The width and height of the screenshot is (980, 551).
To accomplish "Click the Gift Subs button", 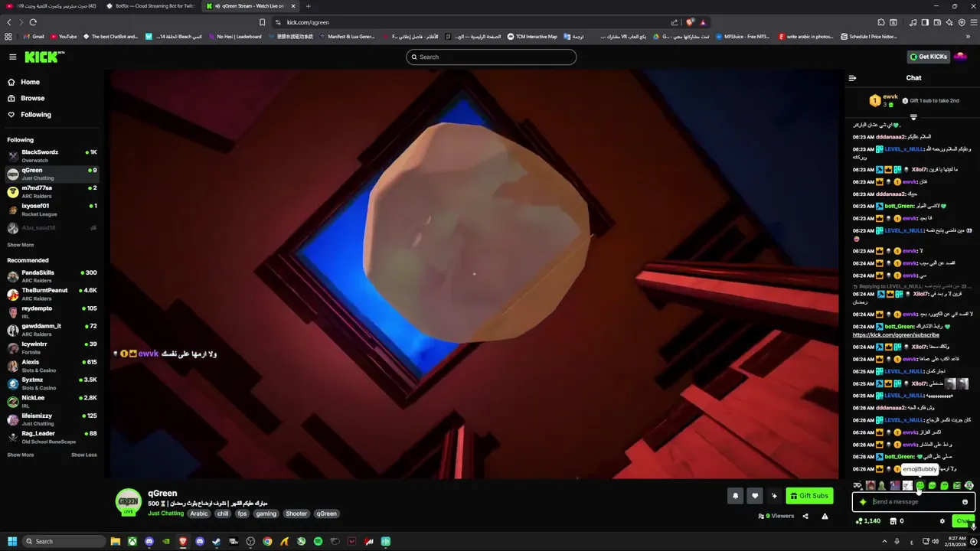I will click(x=809, y=496).
